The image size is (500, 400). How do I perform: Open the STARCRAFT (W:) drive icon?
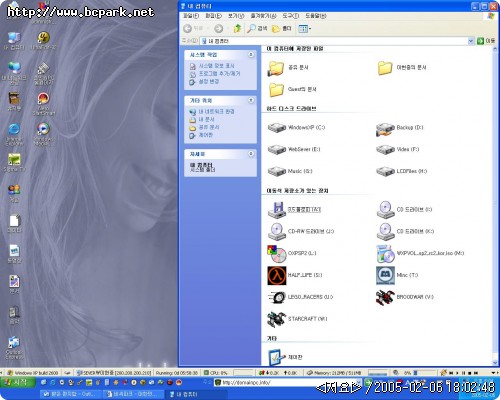coord(277,319)
